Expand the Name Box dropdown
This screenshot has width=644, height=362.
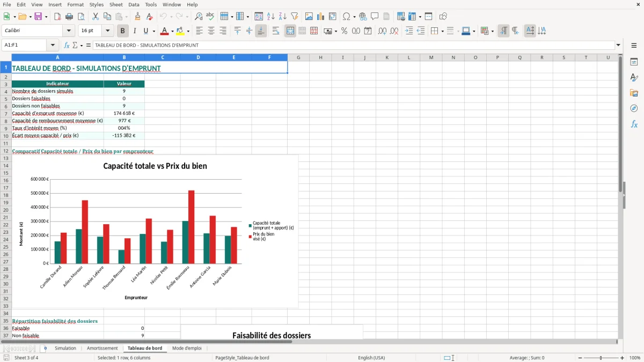click(x=53, y=46)
